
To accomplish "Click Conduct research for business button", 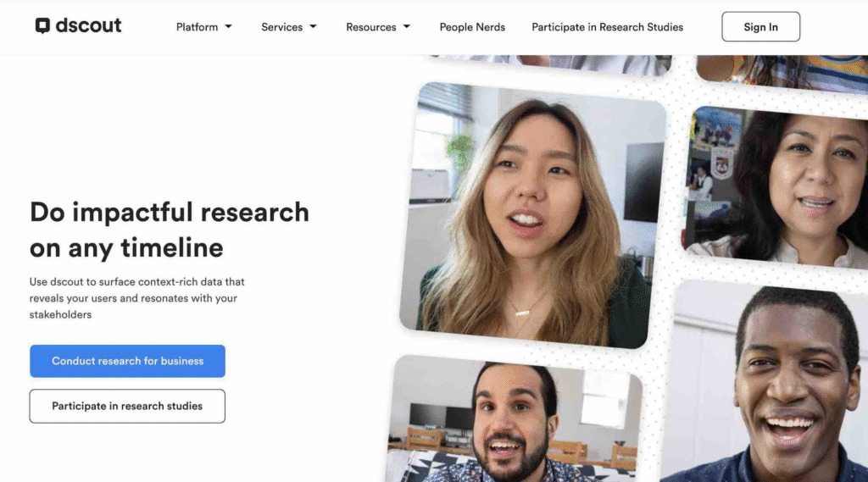I will [x=127, y=362].
